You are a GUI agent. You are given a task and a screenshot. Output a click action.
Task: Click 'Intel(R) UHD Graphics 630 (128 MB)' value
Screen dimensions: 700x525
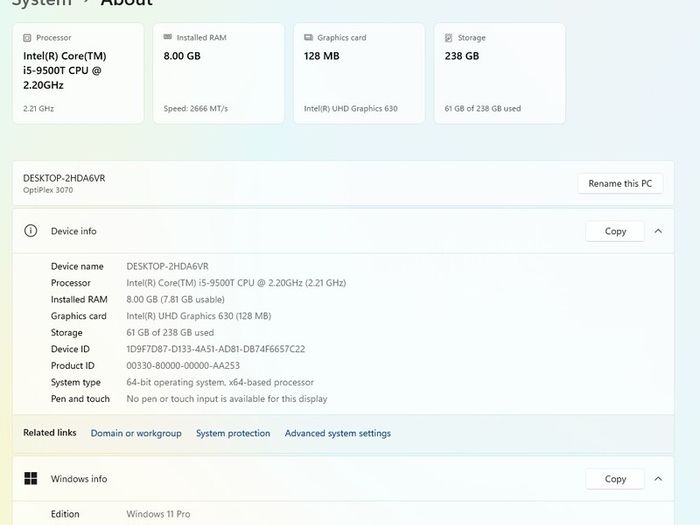199,316
